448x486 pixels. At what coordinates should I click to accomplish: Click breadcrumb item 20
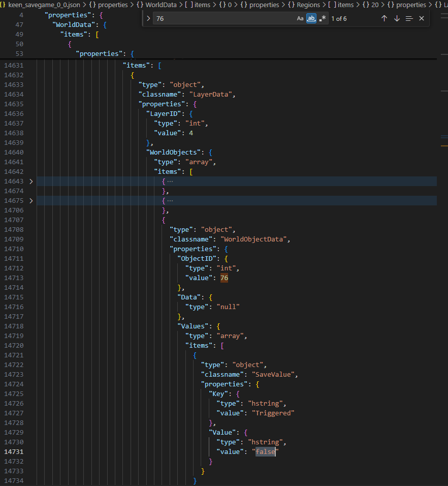[375, 5]
